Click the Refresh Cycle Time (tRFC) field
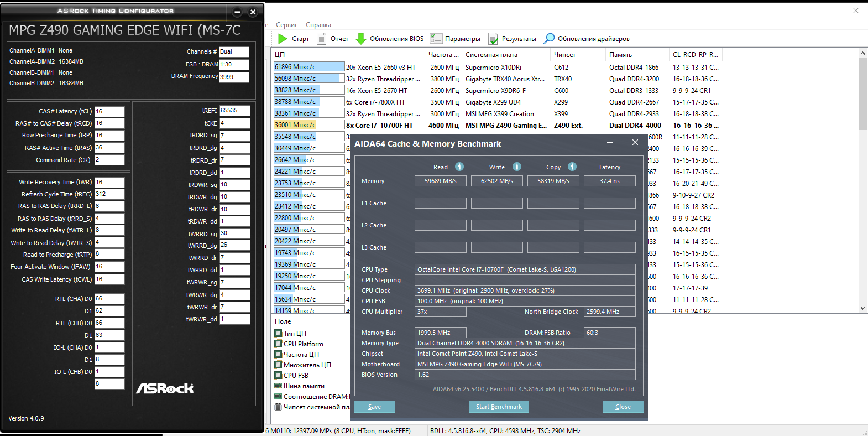Viewport: 868px width, 436px height. point(109,194)
